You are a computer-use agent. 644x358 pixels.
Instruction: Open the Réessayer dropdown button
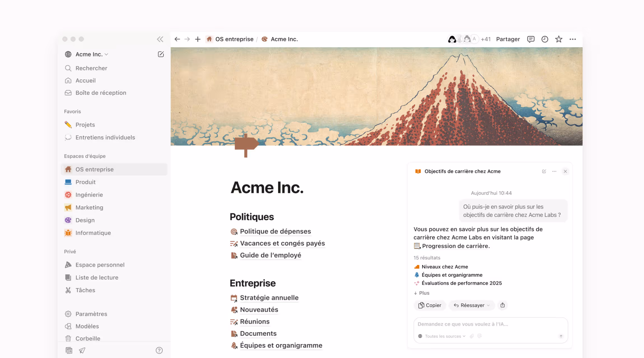(x=472, y=305)
